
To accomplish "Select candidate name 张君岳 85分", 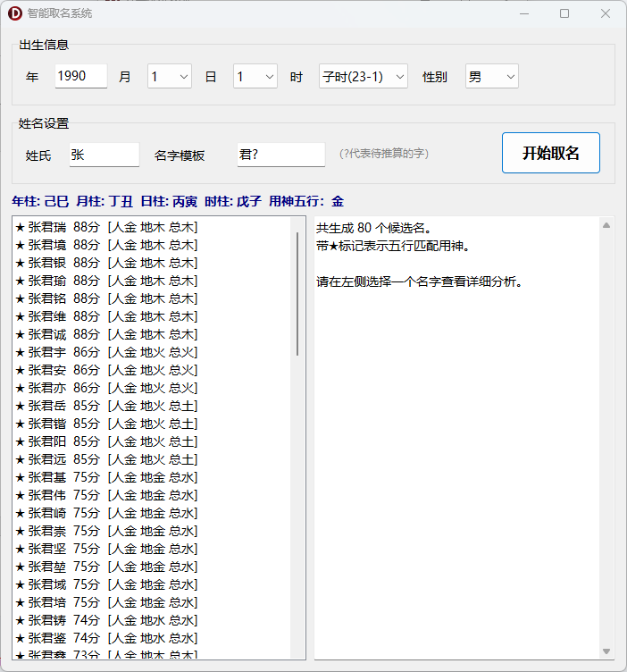I will (152, 406).
